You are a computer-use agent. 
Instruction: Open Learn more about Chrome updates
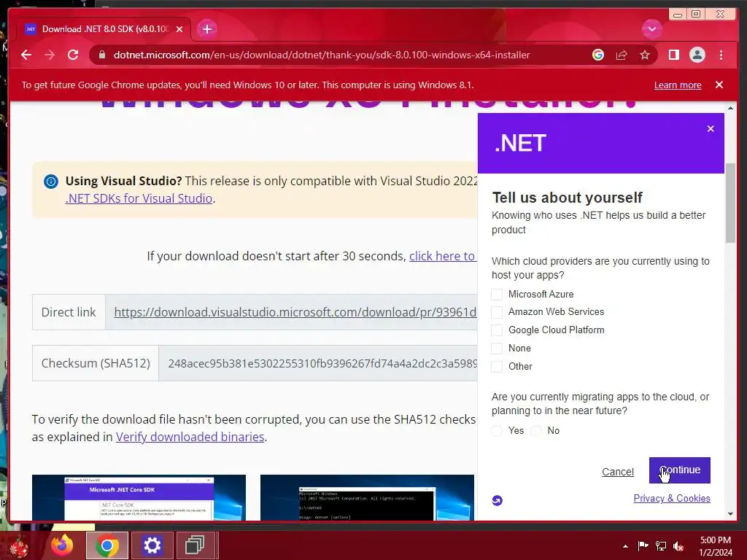pos(678,85)
